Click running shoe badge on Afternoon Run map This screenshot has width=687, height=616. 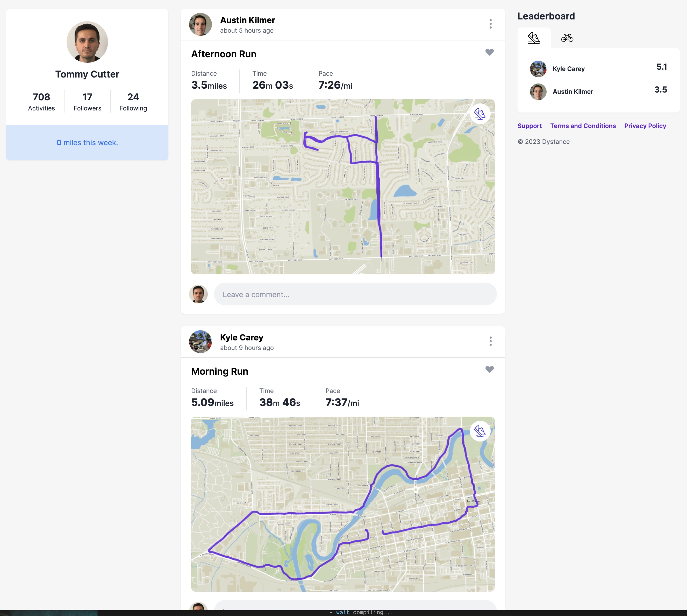coord(480,114)
